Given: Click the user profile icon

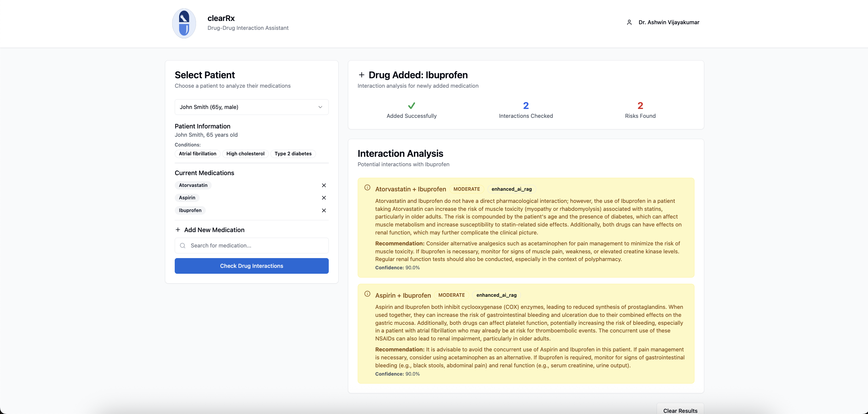Looking at the screenshot, I should point(629,22).
